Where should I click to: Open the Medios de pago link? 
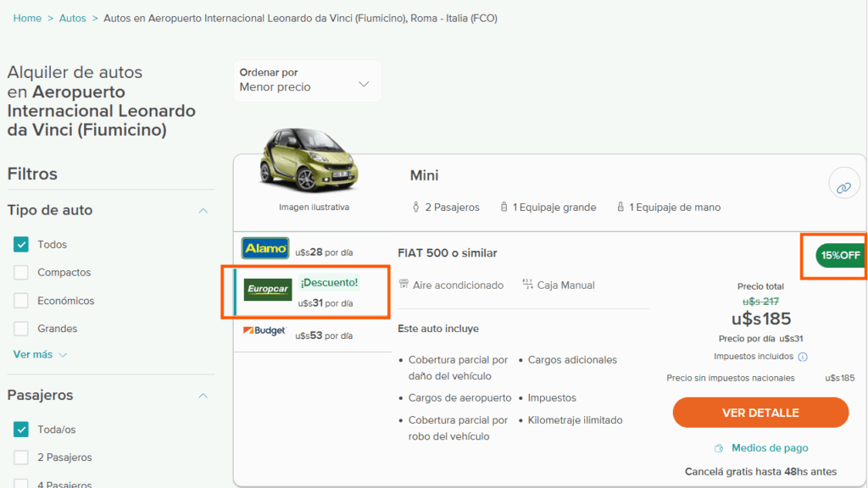772,447
